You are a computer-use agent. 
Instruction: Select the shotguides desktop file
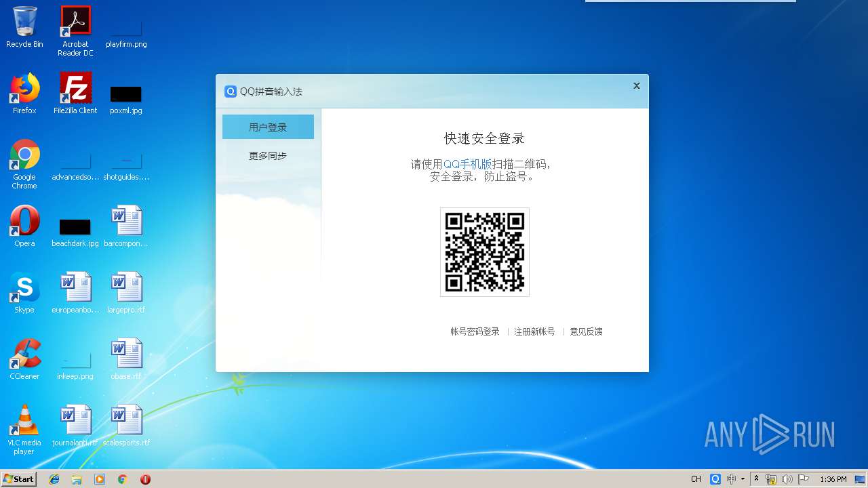coord(126,168)
